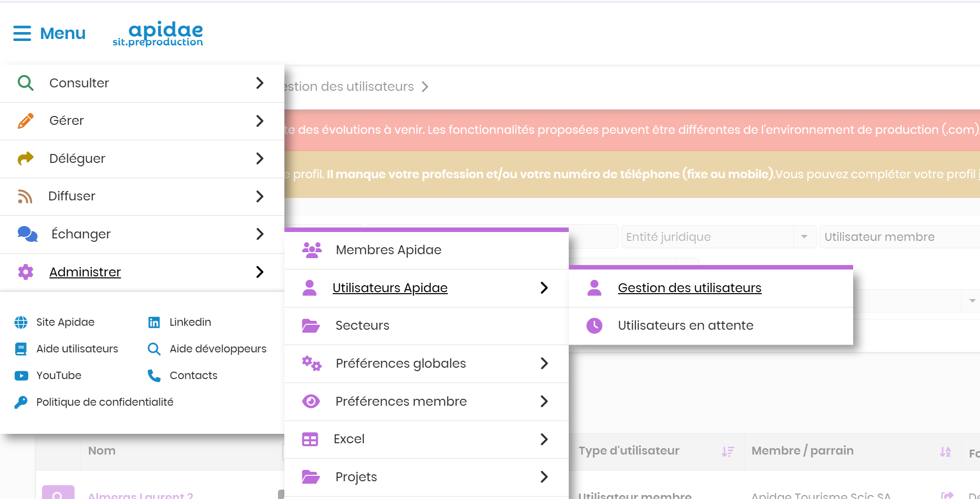
Task: Click the apidae logo
Action: click(158, 34)
